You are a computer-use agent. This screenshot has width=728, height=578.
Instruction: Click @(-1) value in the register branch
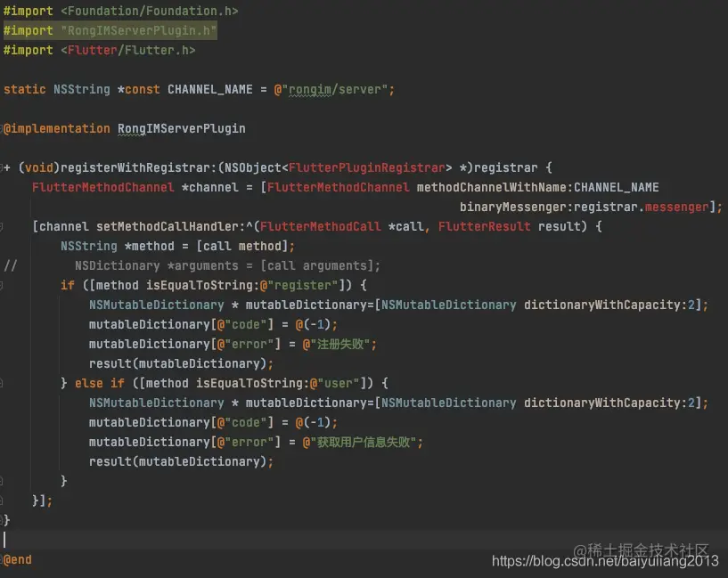point(314,324)
